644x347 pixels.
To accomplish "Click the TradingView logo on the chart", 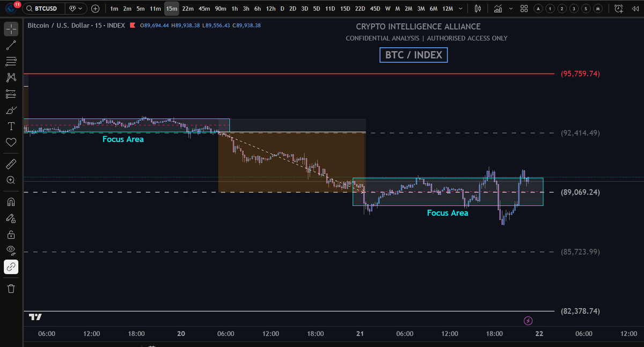I will click(35, 317).
